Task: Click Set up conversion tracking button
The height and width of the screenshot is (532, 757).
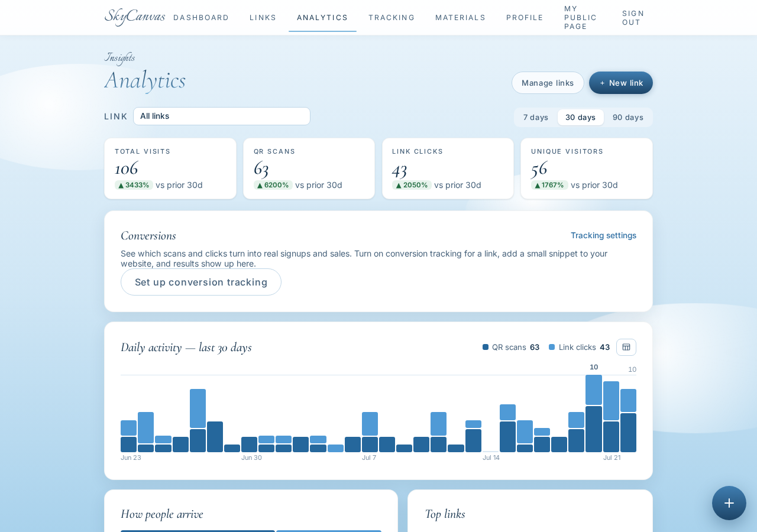Action: pos(201,282)
